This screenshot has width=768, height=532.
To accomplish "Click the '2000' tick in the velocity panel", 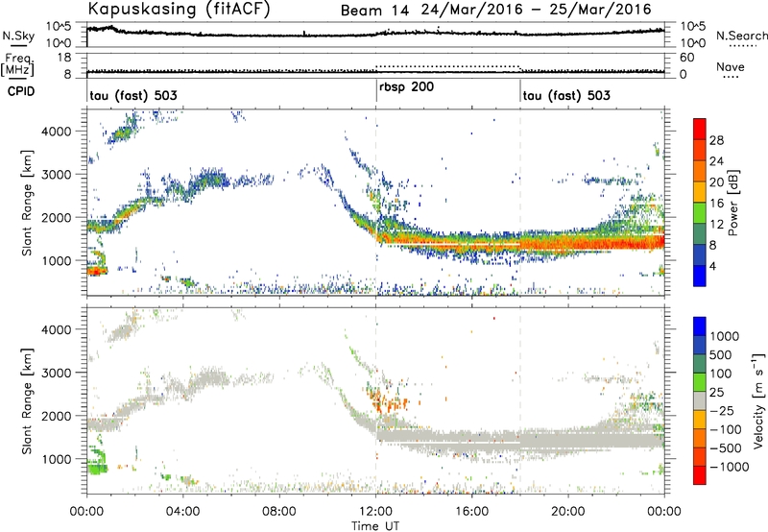I will 56,416.
